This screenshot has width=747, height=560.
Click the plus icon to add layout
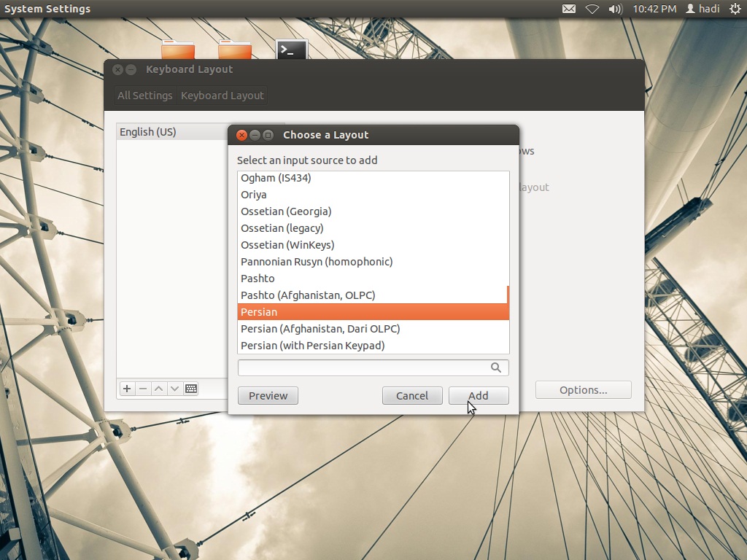click(x=127, y=389)
